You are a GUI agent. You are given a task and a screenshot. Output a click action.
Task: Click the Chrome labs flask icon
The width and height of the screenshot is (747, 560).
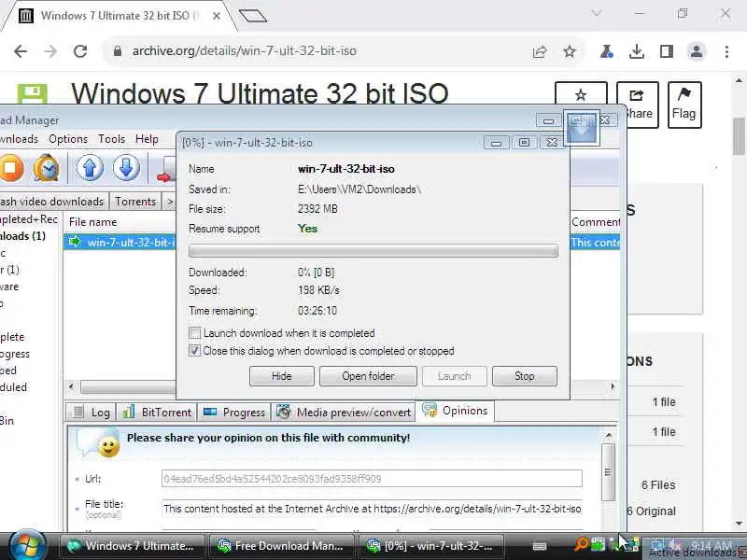click(606, 51)
